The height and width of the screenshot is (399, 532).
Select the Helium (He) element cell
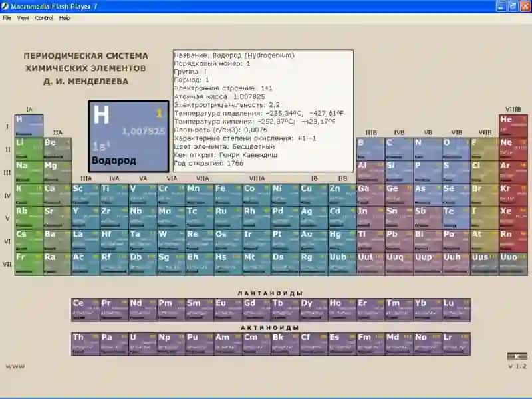(513, 126)
